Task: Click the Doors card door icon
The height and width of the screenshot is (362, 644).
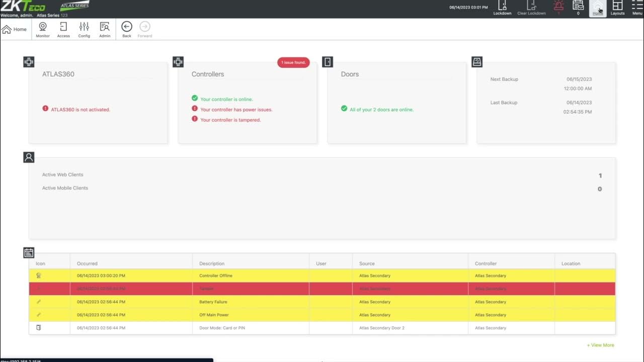Action: (328, 62)
